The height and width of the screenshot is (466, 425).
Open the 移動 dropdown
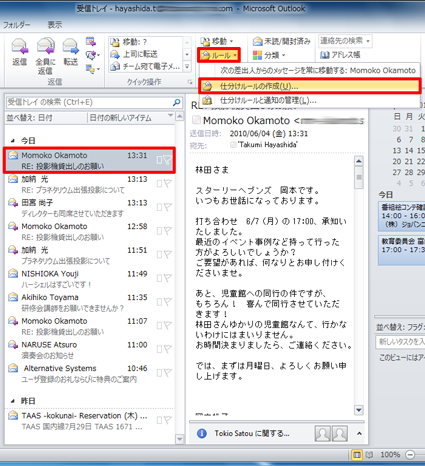(217, 41)
